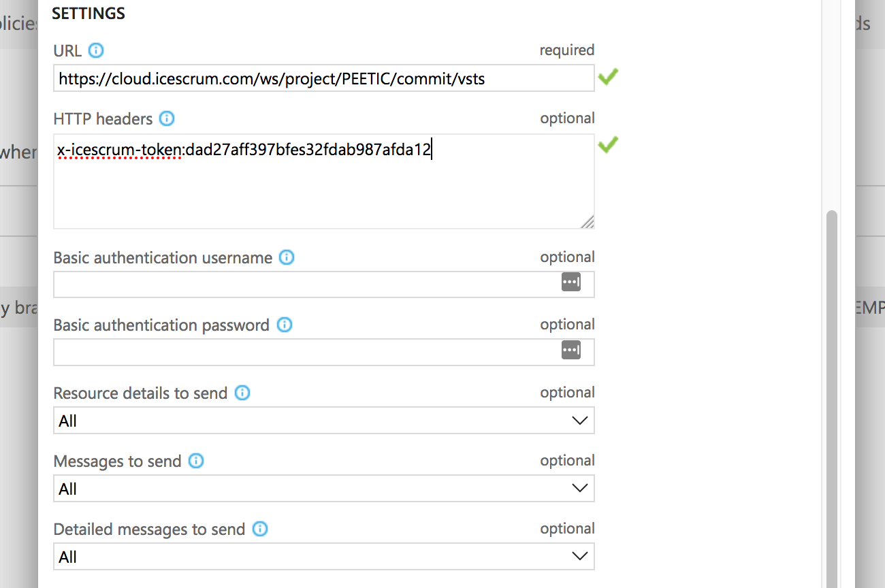
Task: View info for Detailed messages to send
Action: (260, 529)
